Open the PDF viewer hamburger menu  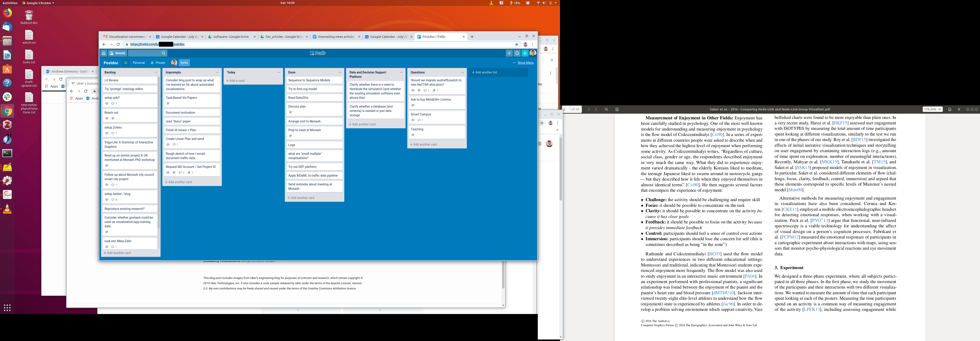point(959,110)
